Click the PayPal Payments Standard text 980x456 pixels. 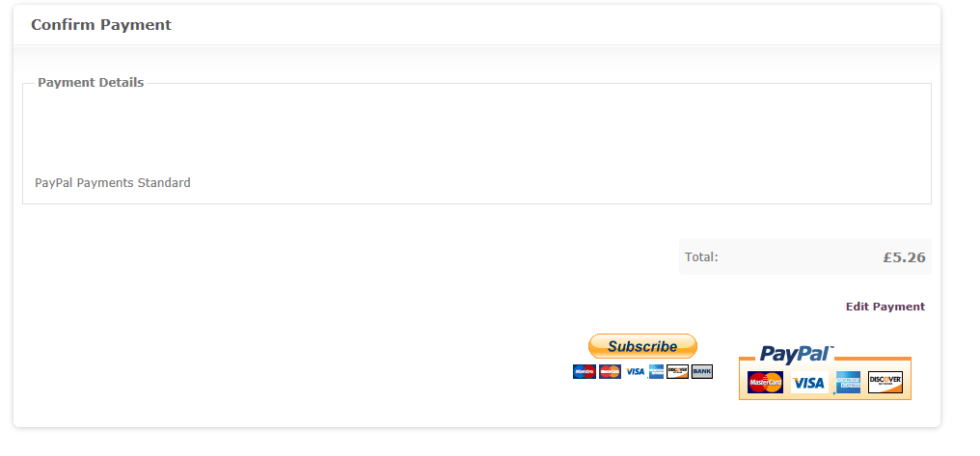(113, 183)
